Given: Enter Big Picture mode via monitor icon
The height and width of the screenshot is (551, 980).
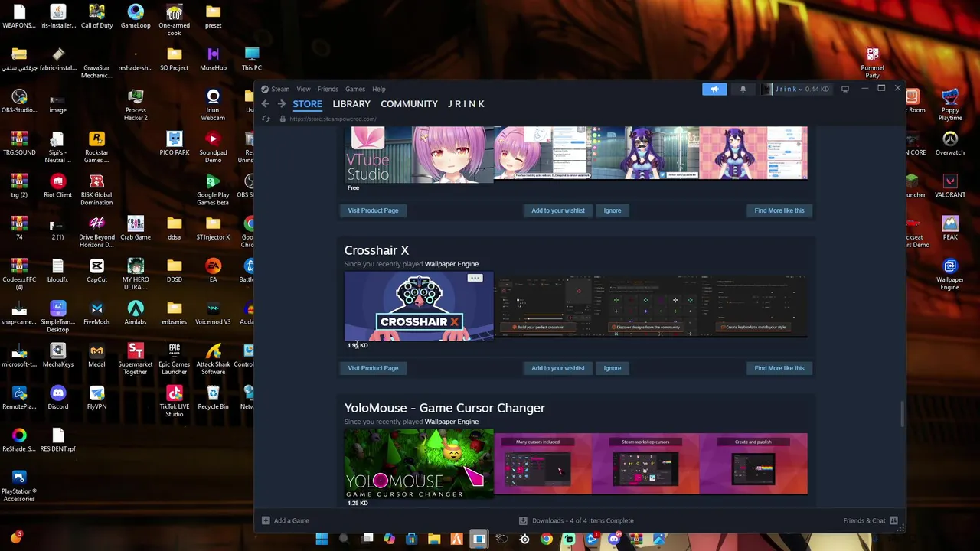Looking at the screenshot, I should 845,89.
